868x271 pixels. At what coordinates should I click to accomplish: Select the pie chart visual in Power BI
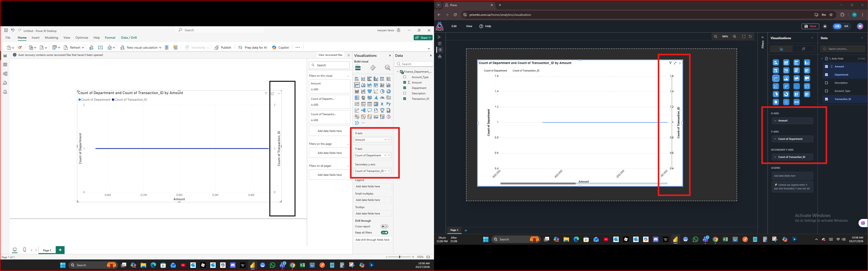pyautogui.click(x=382, y=91)
